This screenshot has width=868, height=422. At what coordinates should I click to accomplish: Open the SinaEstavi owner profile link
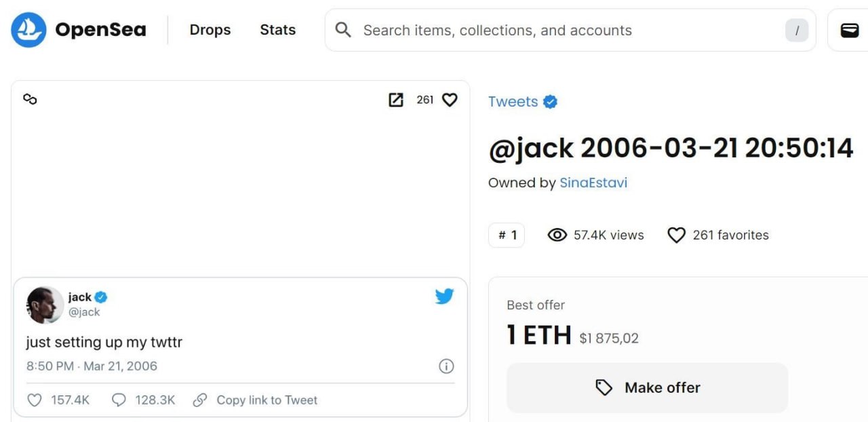(x=593, y=183)
